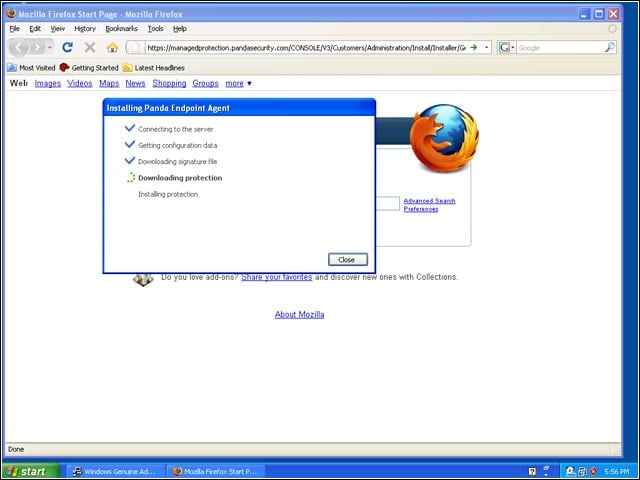The height and width of the screenshot is (480, 640).
Task: Follow the Shopping link
Action: click(169, 83)
